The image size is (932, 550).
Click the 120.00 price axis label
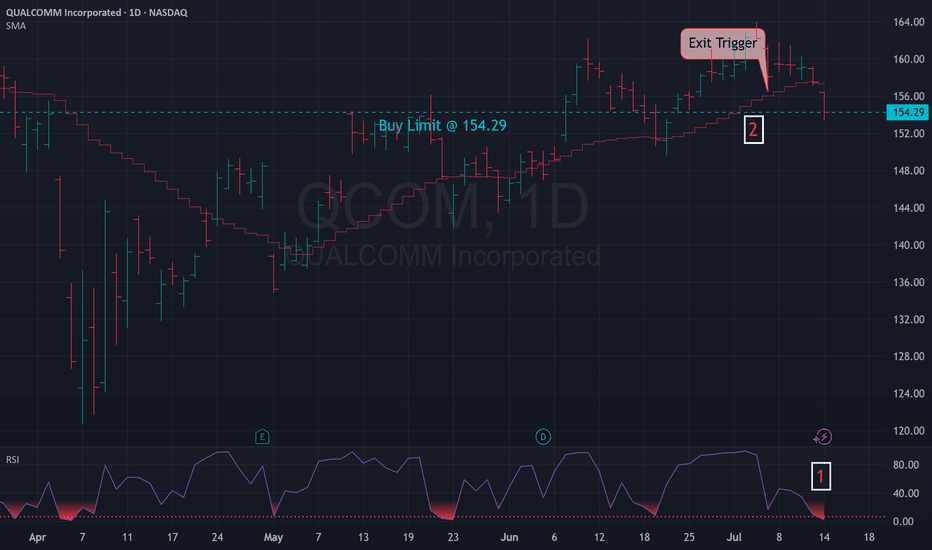point(908,430)
